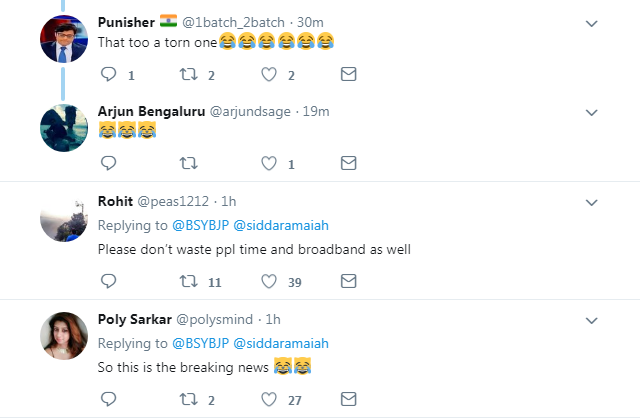Viewport: 640px width, 418px height.
Task: Expand Arjun Bengaluru tweet options chevron
Action: tap(591, 111)
